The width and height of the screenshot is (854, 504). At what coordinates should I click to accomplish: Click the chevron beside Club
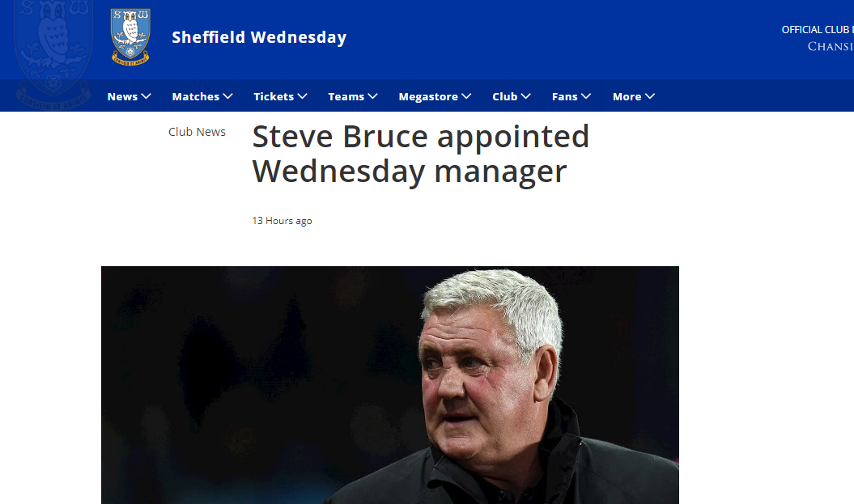(x=526, y=96)
